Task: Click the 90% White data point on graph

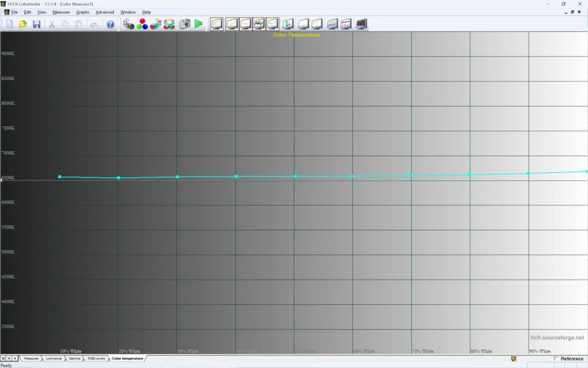Action: tap(528, 174)
